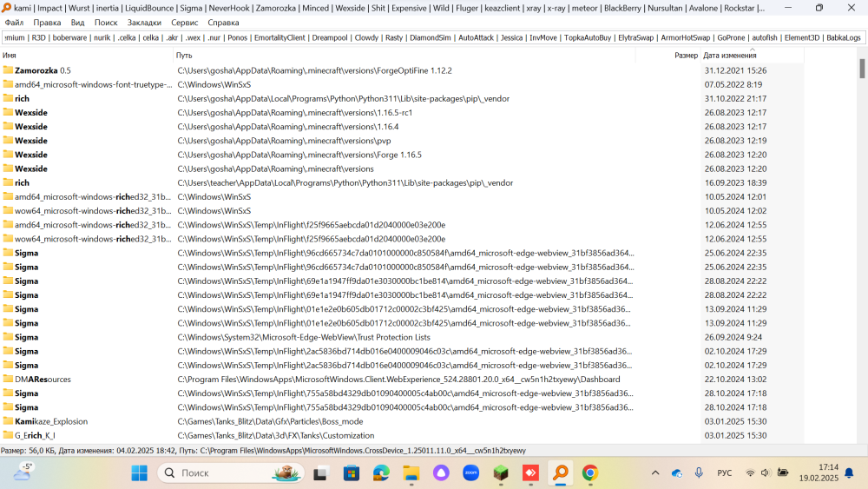
Task: Click into the Everything search query field
Action: click(x=433, y=37)
